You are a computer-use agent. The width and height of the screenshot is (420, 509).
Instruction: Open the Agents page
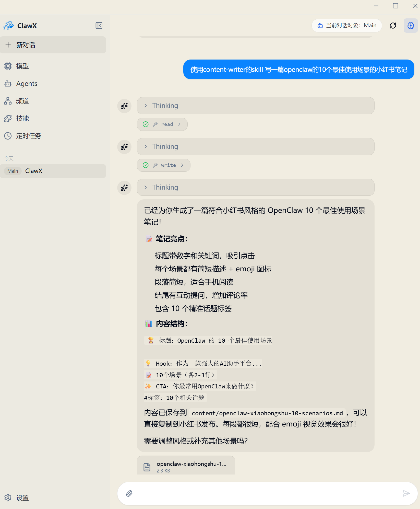53,84
